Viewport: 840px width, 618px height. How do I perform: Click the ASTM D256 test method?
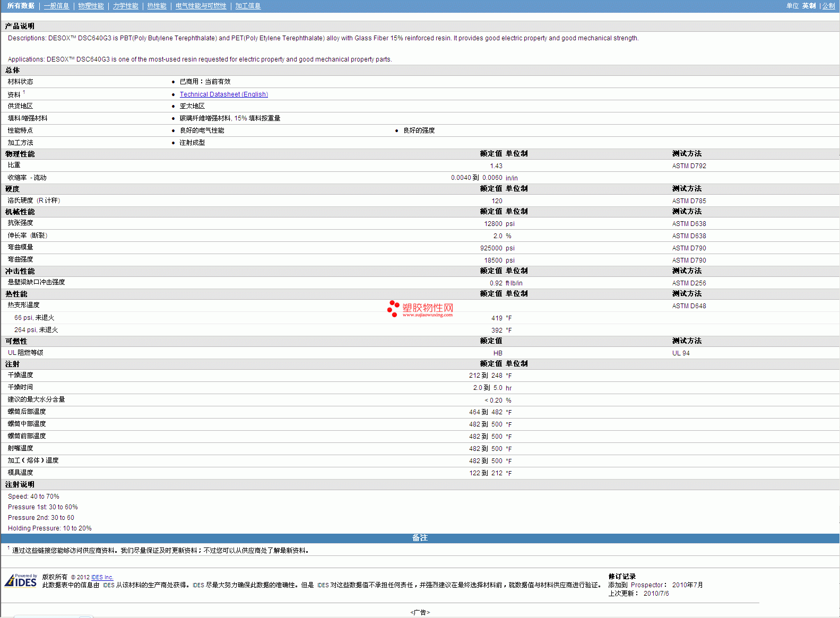pos(689,283)
